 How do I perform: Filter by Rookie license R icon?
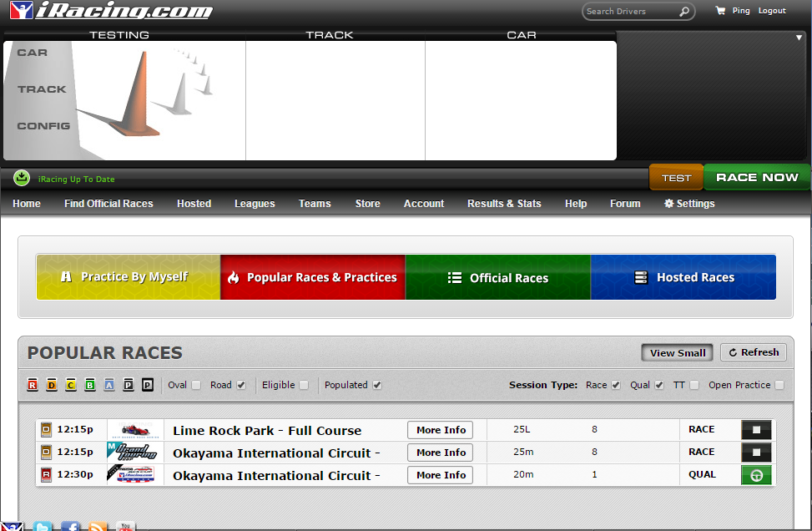(33, 384)
